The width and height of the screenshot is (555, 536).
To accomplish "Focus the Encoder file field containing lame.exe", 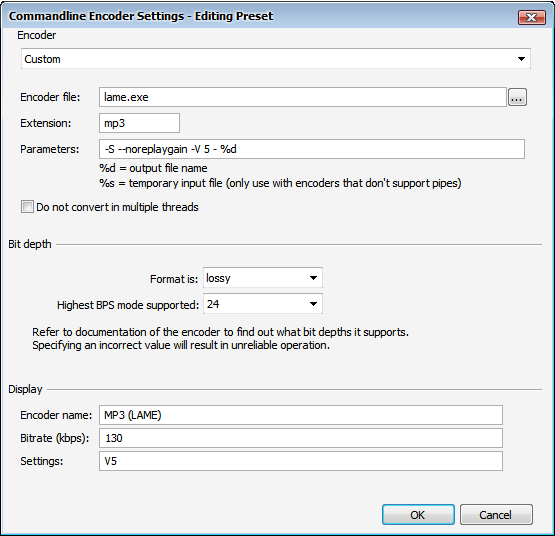I will coord(303,97).
